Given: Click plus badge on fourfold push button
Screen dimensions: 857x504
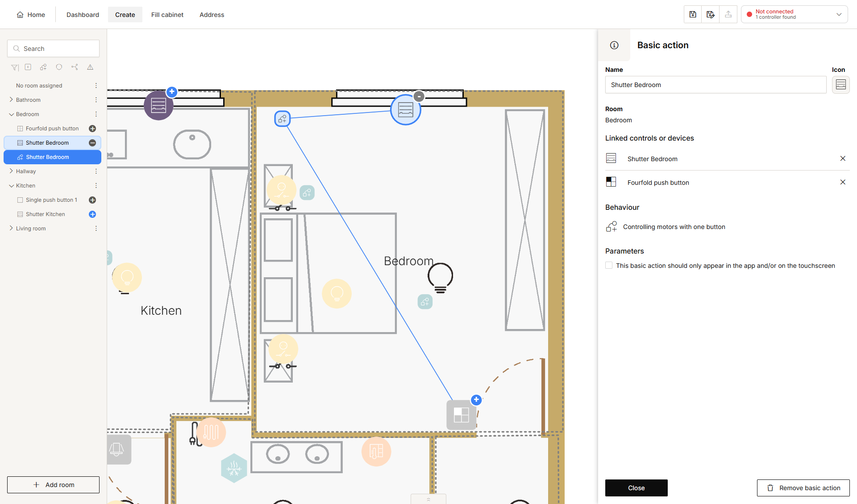Looking at the screenshot, I should 476,400.
